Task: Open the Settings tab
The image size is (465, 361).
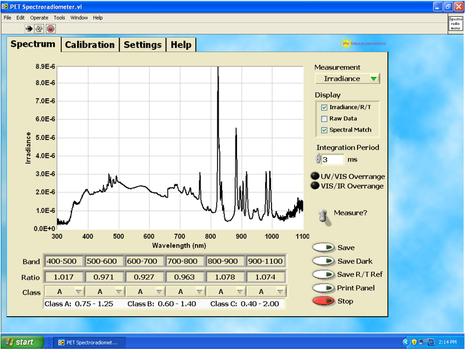Action: click(x=142, y=45)
